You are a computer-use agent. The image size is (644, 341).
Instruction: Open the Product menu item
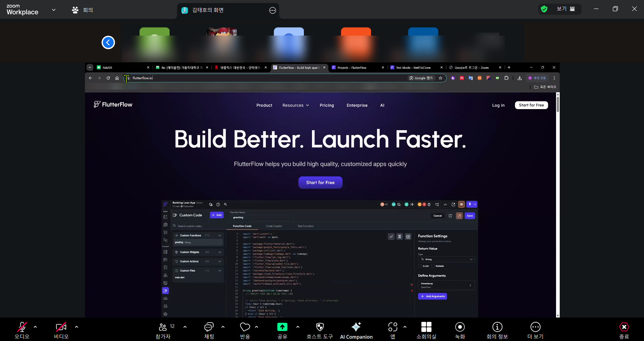264,105
